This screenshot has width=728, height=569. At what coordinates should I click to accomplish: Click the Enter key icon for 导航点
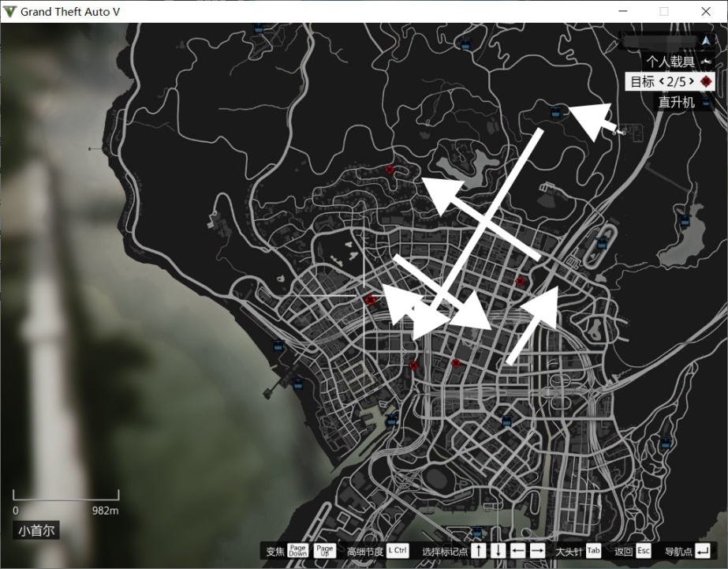pos(703,551)
